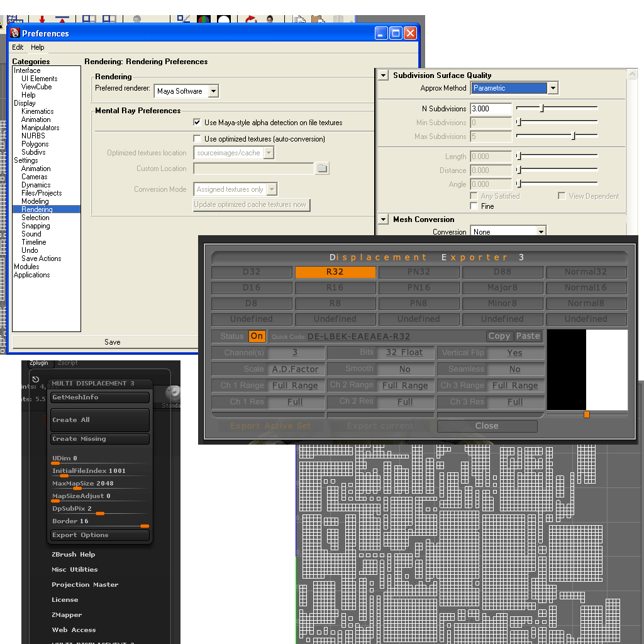Click the Copy quick code button
This screenshot has width=644, height=644.
[499, 336]
